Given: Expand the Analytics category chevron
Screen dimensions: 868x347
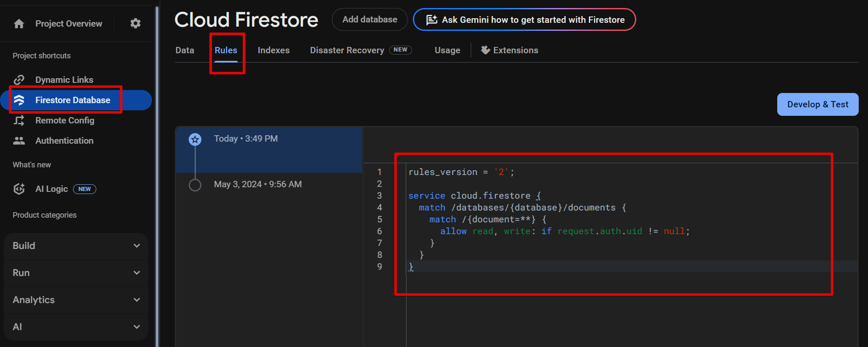Looking at the screenshot, I should click(x=137, y=300).
